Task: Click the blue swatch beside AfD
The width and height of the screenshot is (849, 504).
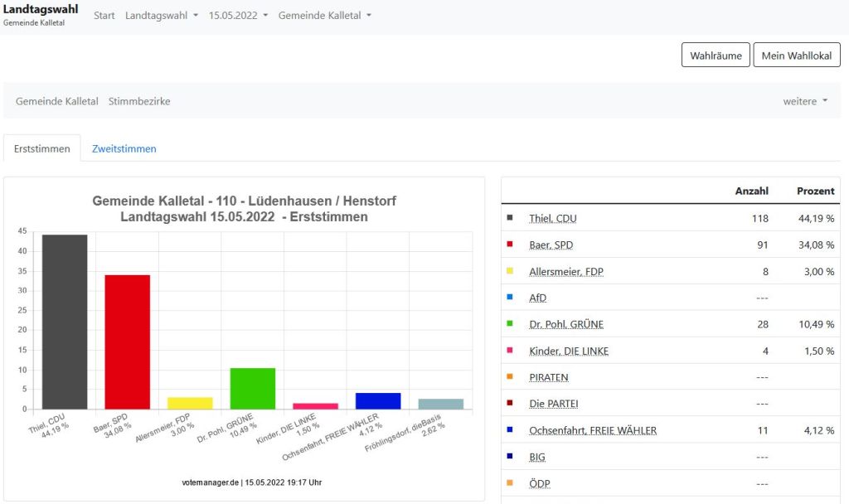Action: pos(510,297)
